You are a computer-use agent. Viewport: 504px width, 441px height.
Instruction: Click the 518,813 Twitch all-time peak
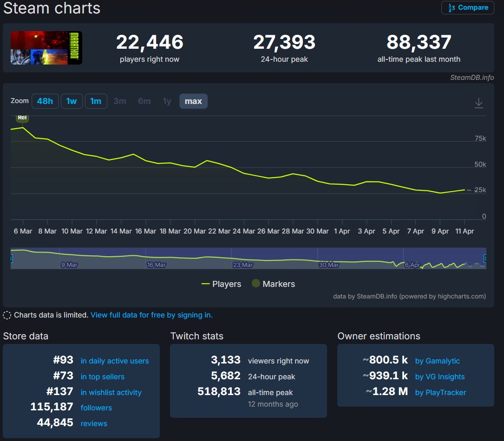(219, 391)
